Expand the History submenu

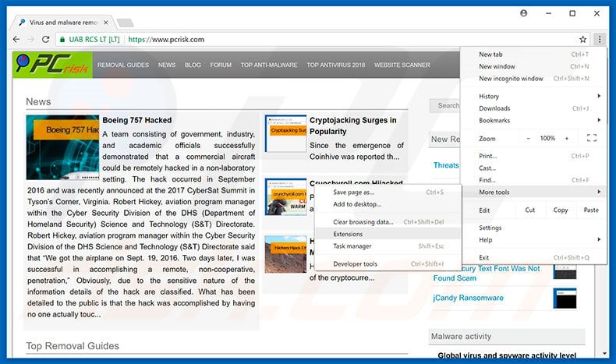point(533,96)
